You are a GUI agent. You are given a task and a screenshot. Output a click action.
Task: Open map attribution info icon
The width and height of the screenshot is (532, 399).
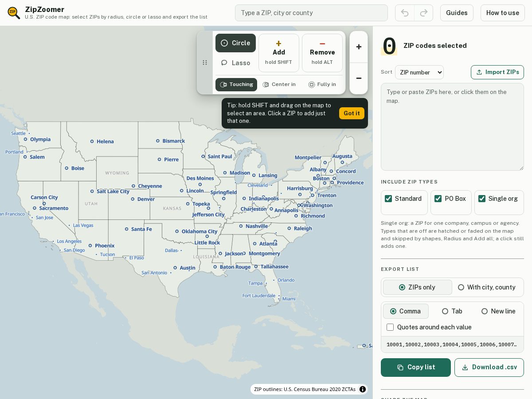[x=363, y=389]
